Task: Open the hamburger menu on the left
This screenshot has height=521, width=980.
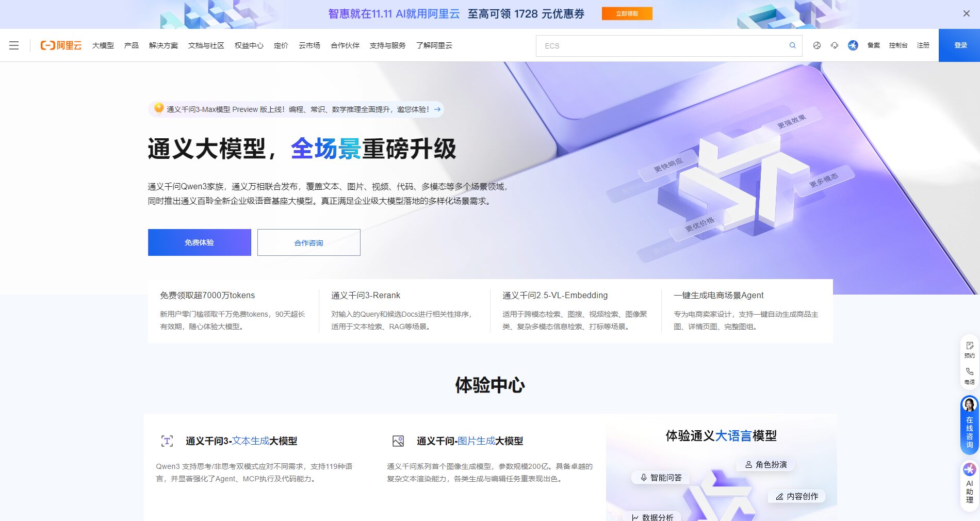Action: 14,45
